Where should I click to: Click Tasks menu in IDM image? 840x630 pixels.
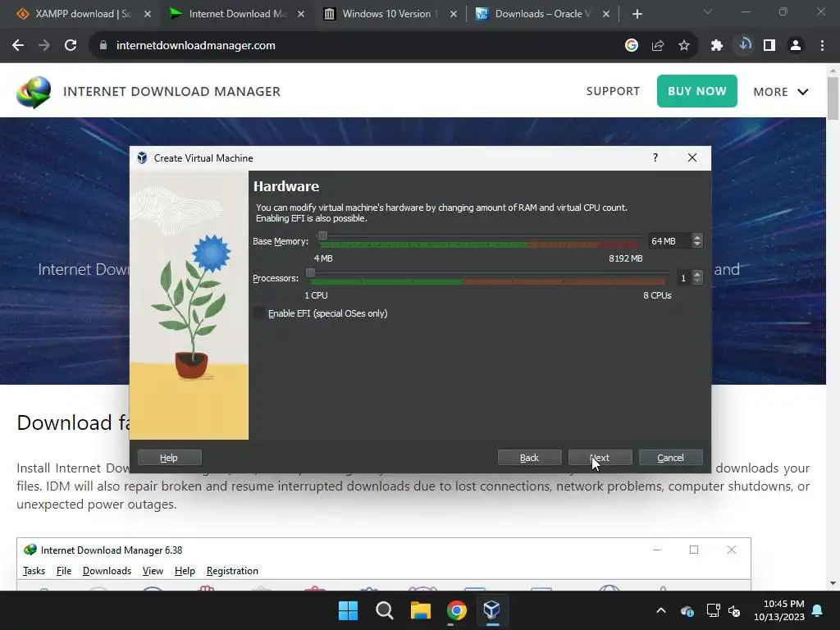pos(34,571)
